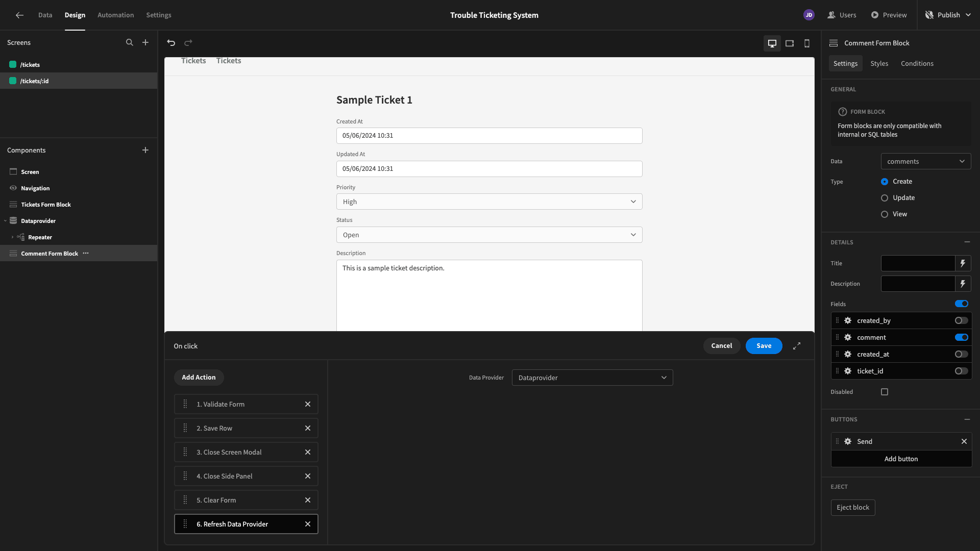Disable the comment field toggle

962,337
